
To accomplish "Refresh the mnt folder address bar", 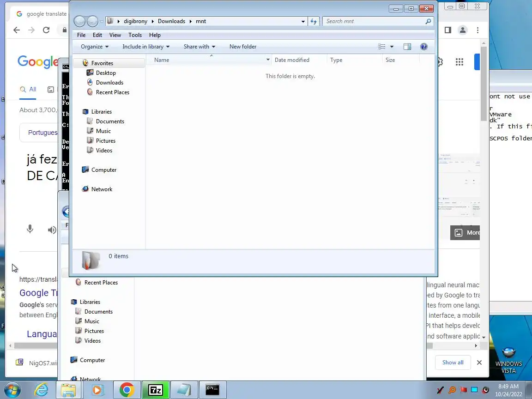I will click(313, 21).
